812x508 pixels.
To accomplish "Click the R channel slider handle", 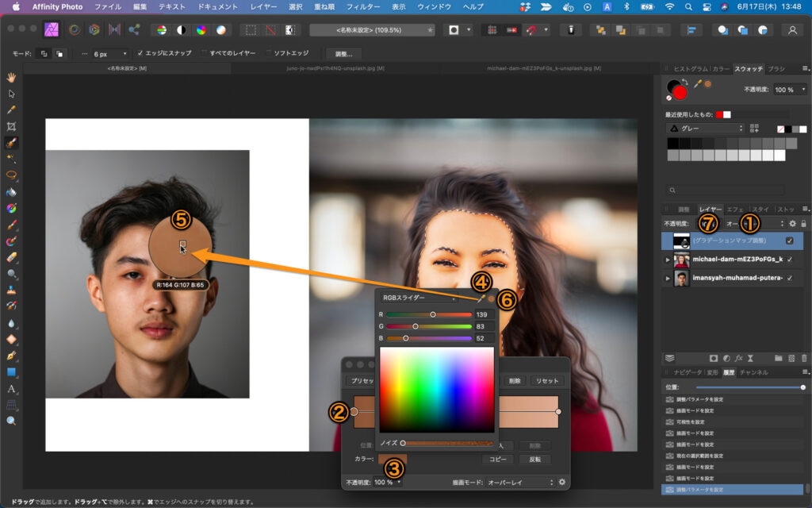I will (433, 314).
